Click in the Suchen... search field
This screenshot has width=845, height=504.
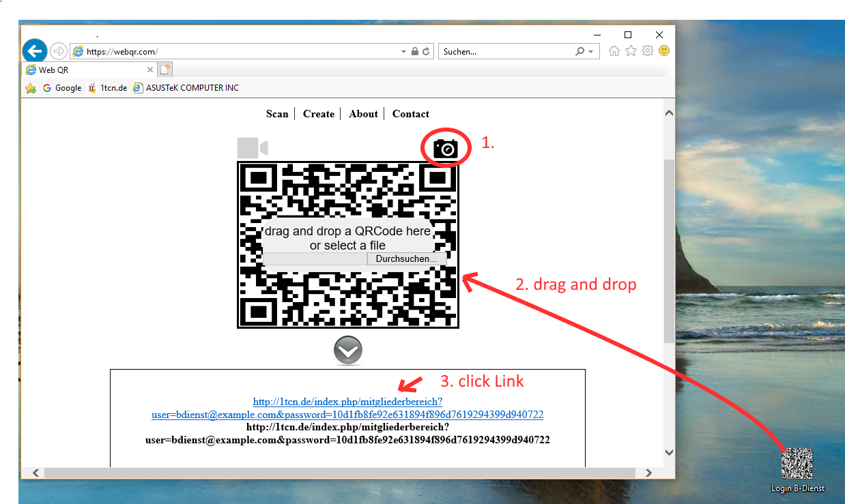tap(505, 52)
